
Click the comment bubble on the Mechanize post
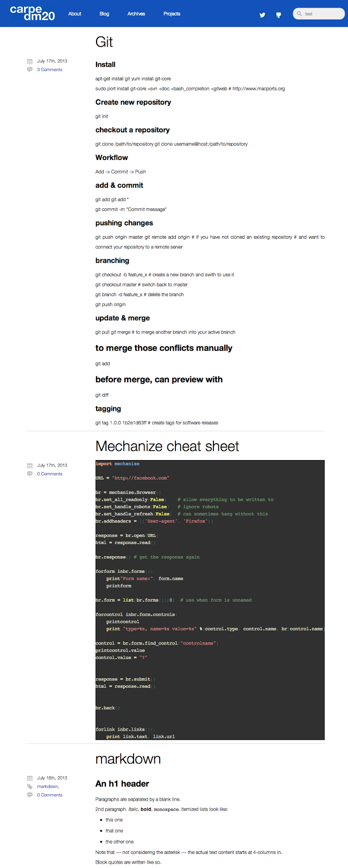29,474
